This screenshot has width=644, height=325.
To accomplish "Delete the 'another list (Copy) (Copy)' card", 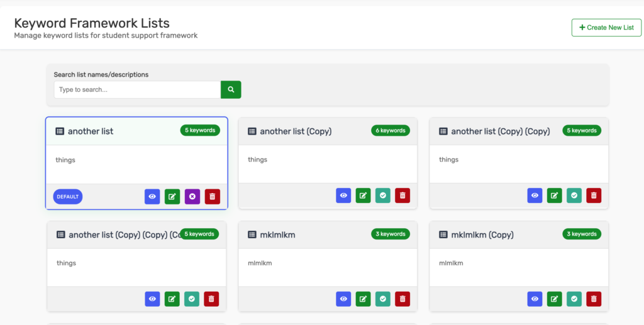I will (x=594, y=196).
